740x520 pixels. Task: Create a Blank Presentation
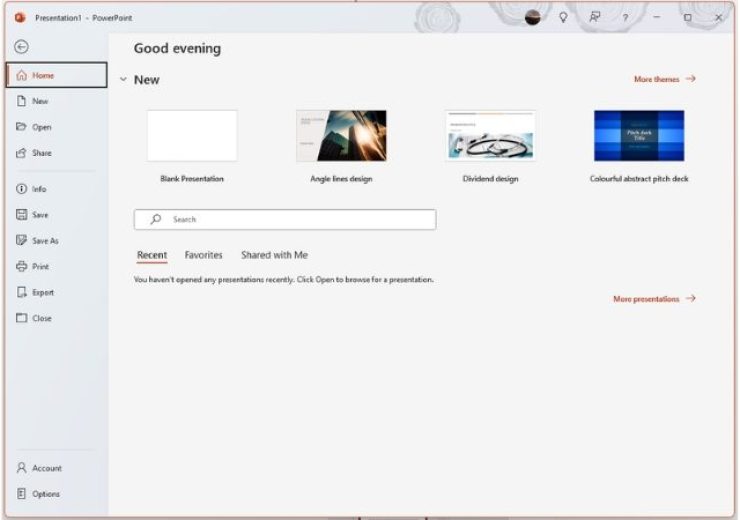[192, 136]
